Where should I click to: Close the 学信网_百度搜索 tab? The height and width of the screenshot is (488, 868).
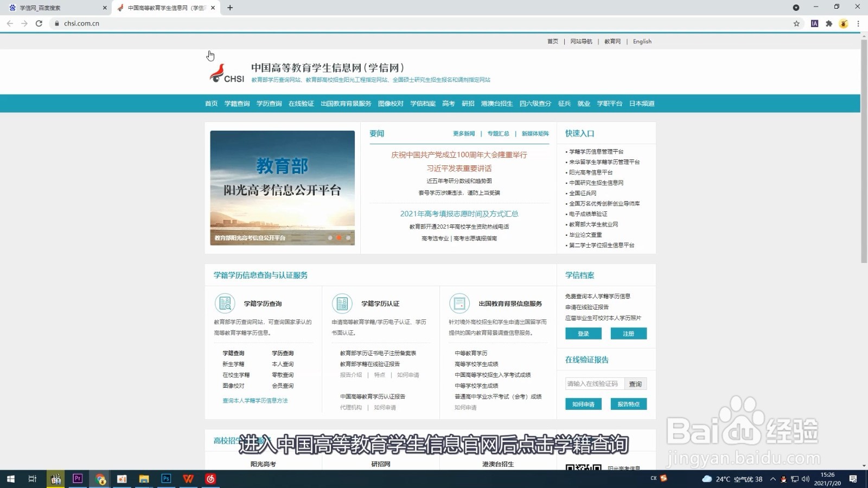point(105,8)
